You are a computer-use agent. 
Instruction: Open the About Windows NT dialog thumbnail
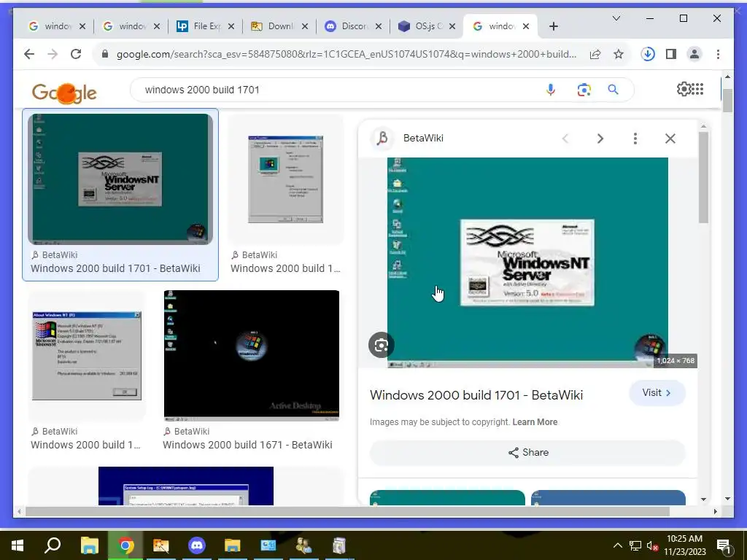87,356
